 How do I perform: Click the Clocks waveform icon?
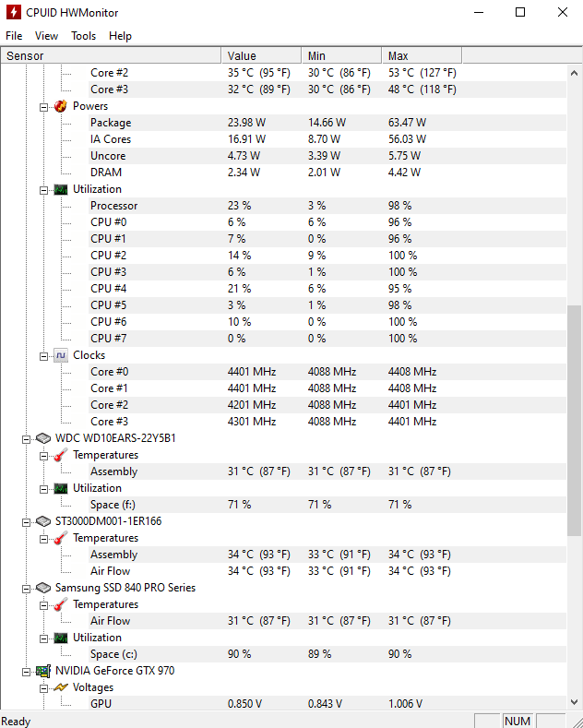coord(61,355)
